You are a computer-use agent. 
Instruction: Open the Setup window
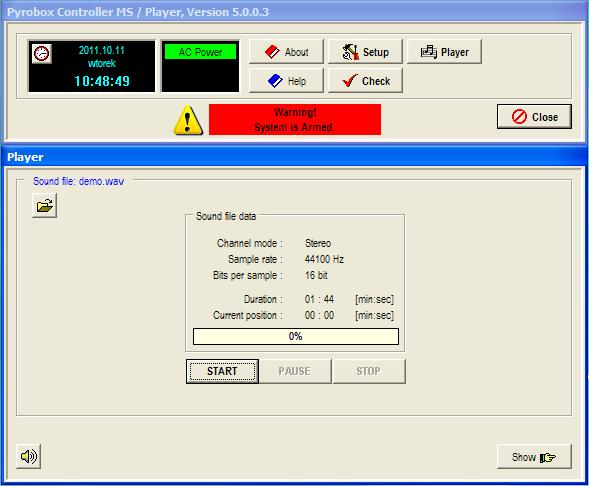click(365, 52)
